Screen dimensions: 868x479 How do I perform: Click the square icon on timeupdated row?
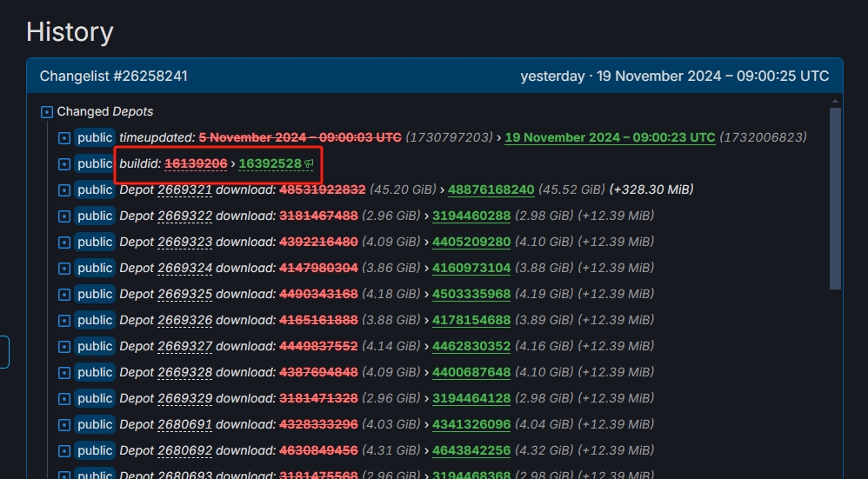63,138
